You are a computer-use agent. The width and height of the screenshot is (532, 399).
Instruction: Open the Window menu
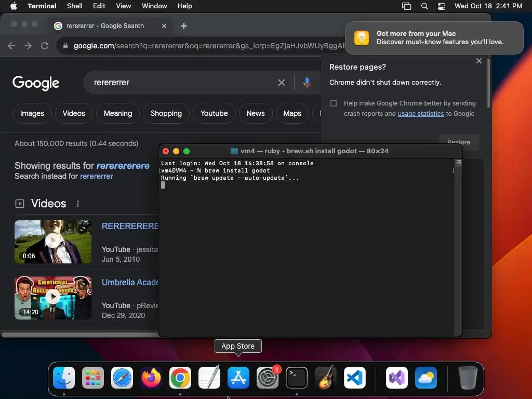click(x=154, y=6)
